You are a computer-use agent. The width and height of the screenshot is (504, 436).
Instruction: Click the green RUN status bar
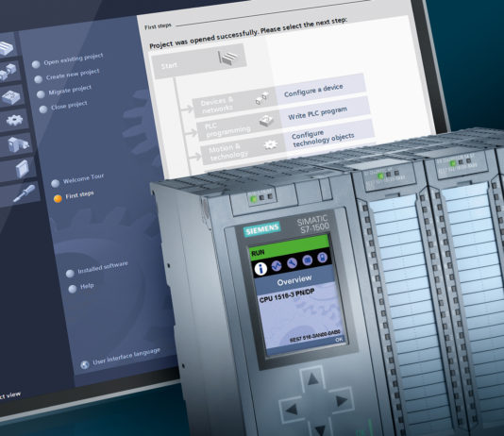click(x=290, y=247)
